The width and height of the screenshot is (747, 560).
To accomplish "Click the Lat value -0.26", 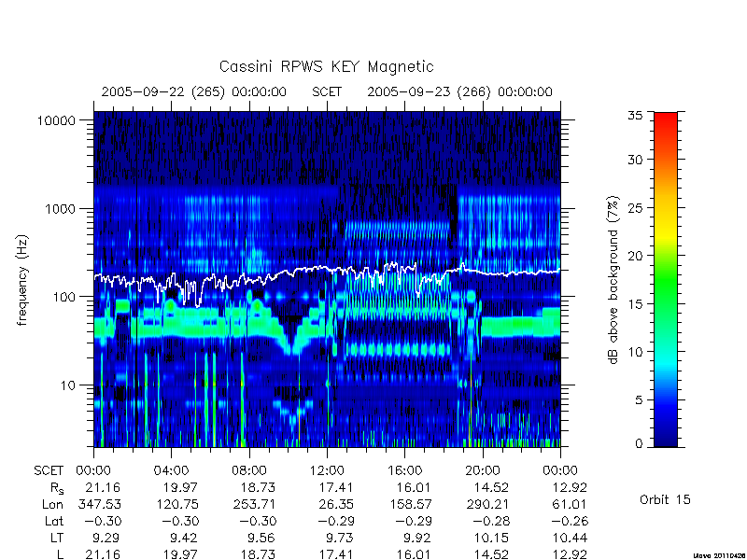I will tap(569, 522).
